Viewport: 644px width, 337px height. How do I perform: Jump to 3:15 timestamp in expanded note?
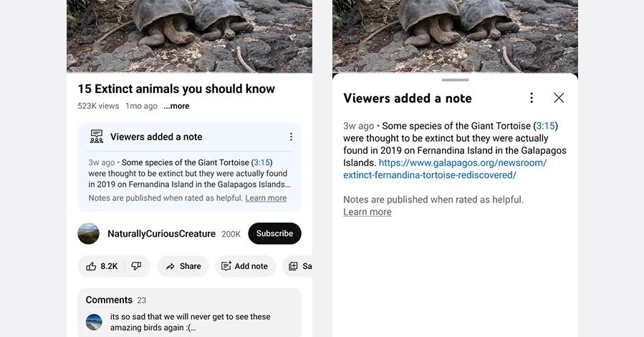point(545,126)
